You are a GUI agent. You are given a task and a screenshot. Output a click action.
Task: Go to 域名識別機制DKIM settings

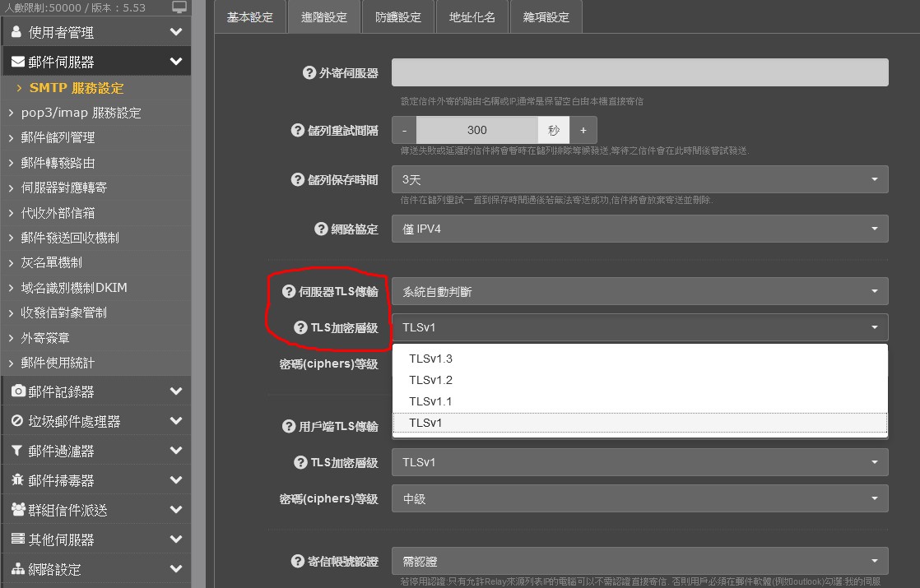74,288
